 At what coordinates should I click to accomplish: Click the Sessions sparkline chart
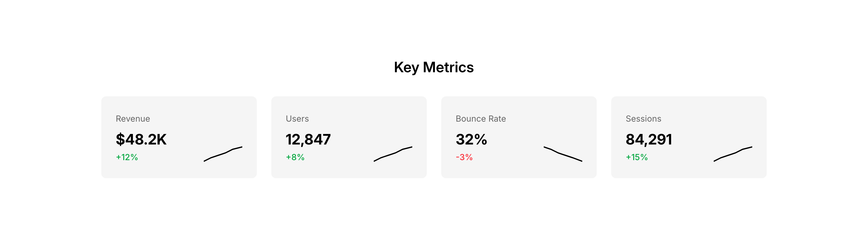tap(733, 154)
